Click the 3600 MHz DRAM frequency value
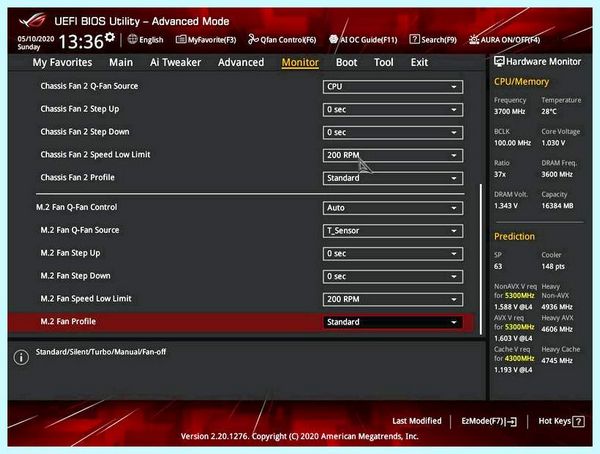This screenshot has height=454, width=600. 557,175
